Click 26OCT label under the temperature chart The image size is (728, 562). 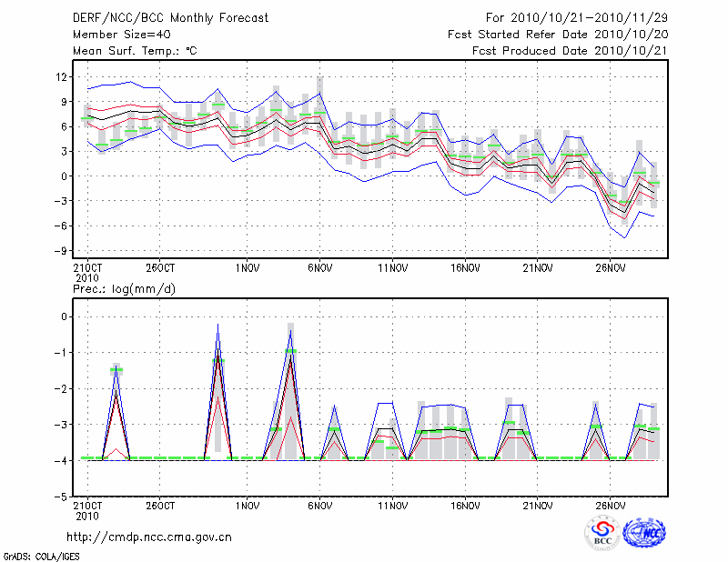[160, 268]
